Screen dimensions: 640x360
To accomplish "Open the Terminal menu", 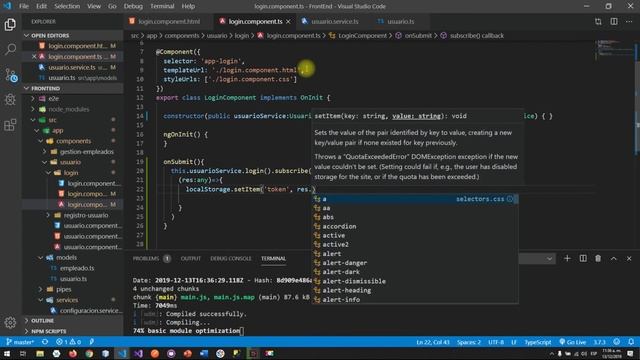I will point(162,6).
